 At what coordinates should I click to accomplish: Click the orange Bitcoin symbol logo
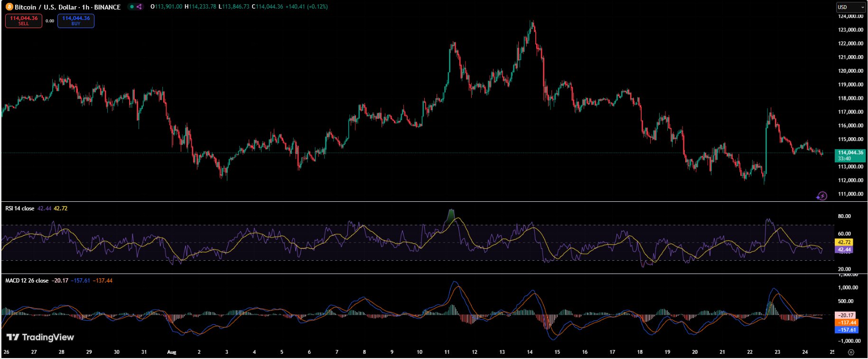9,7
